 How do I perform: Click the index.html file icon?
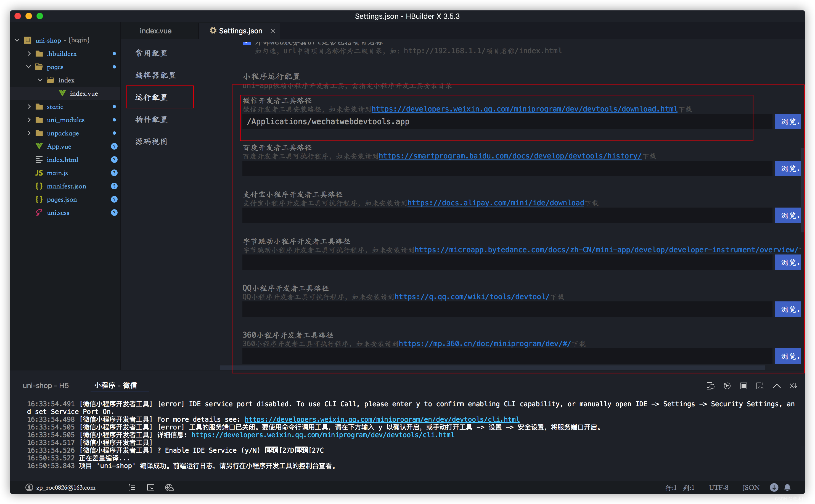point(39,160)
